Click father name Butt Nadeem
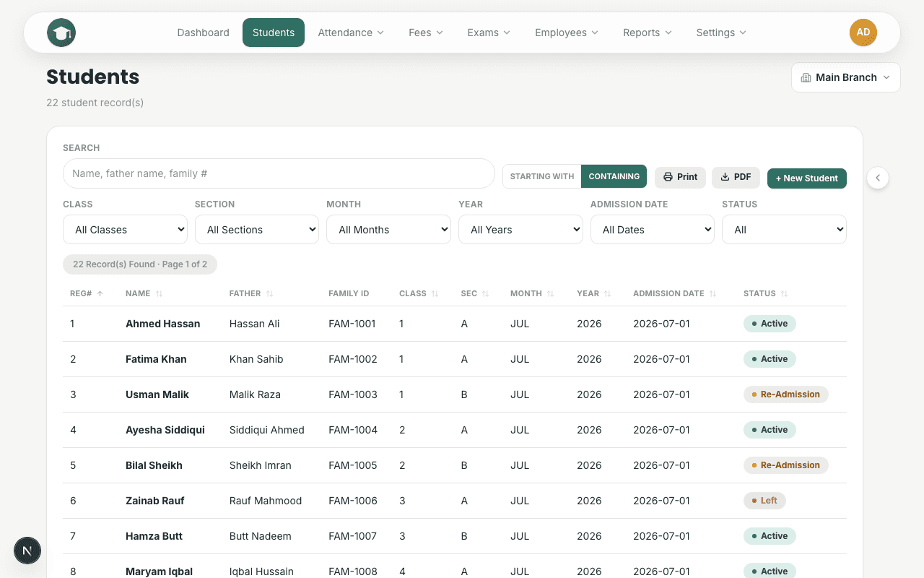Image resolution: width=924 pixels, height=578 pixels. point(261,536)
